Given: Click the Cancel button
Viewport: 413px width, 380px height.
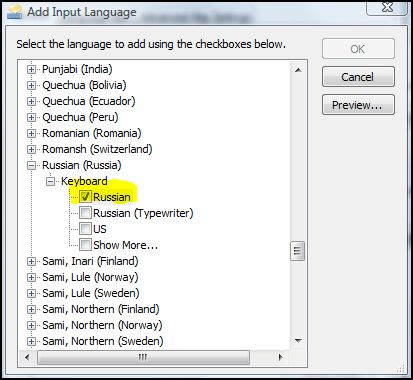Looking at the screenshot, I should (358, 77).
